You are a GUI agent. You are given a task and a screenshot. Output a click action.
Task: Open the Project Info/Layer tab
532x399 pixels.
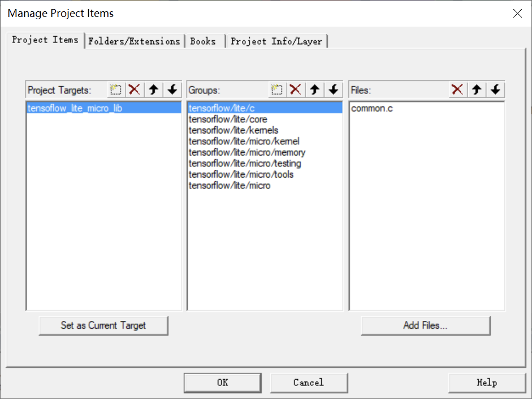(x=276, y=41)
